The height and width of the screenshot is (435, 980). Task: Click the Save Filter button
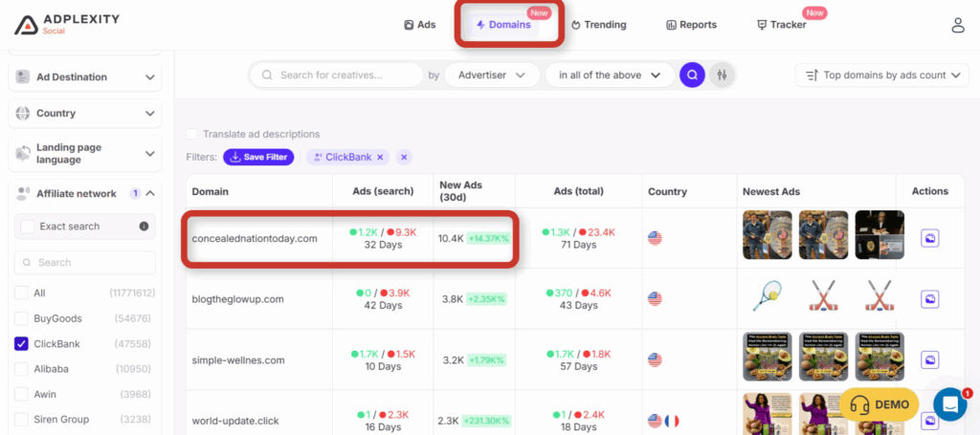[x=258, y=157]
